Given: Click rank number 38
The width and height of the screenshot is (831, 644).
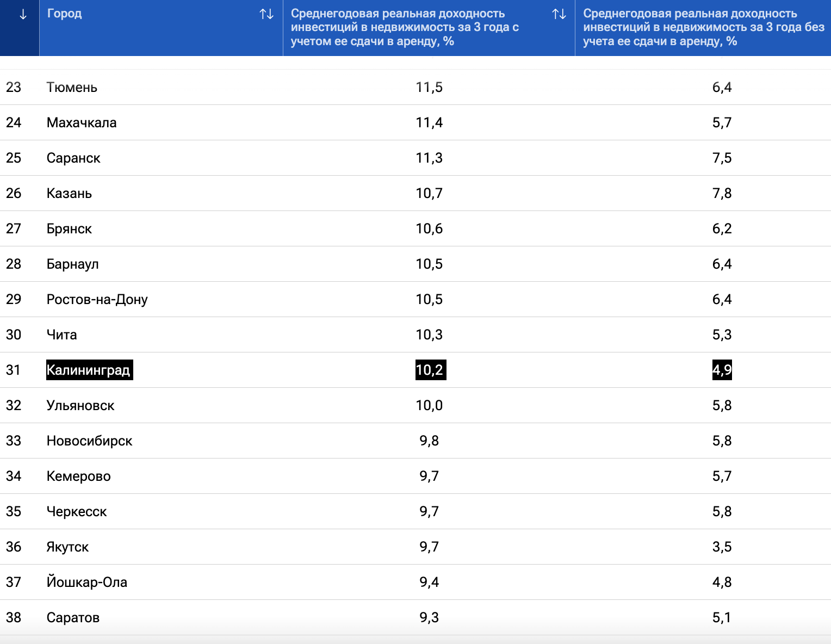Looking at the screenshot, I should 14,618.
